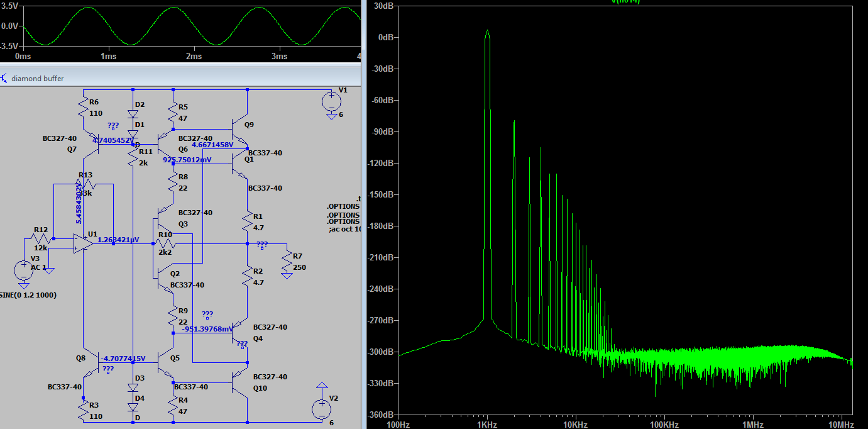Click resistor R3 symbol
The height and width of the screenshot is (429, 868).
coord(82,410)
